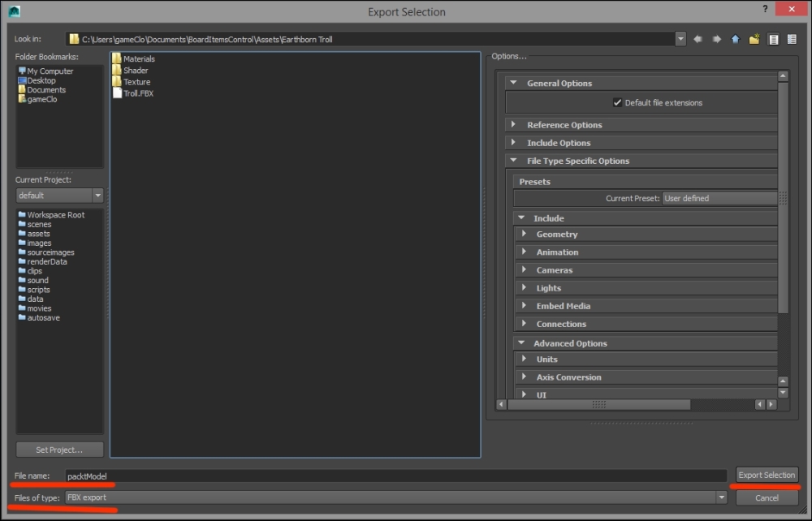
Task: Toggle Default file extensions checkbox
Action: coord(618,103)
